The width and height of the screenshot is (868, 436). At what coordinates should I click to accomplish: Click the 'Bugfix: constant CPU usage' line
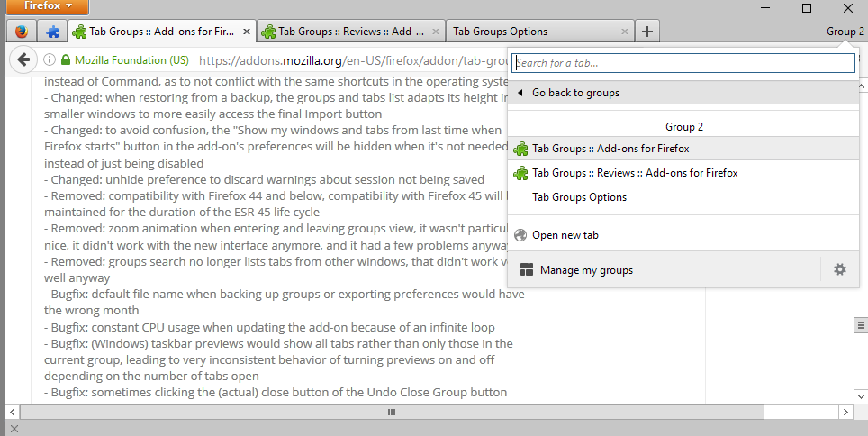tap(269, 327)
